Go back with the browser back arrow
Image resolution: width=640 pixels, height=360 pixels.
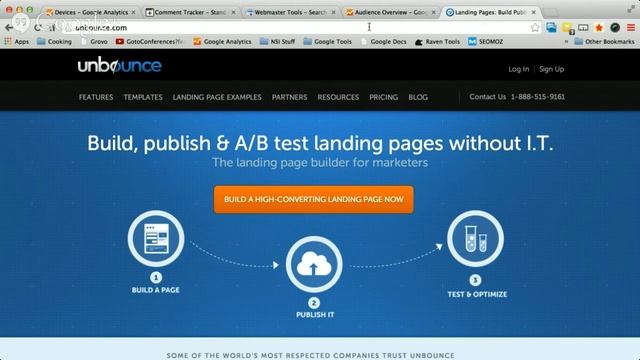click(9, 27)
